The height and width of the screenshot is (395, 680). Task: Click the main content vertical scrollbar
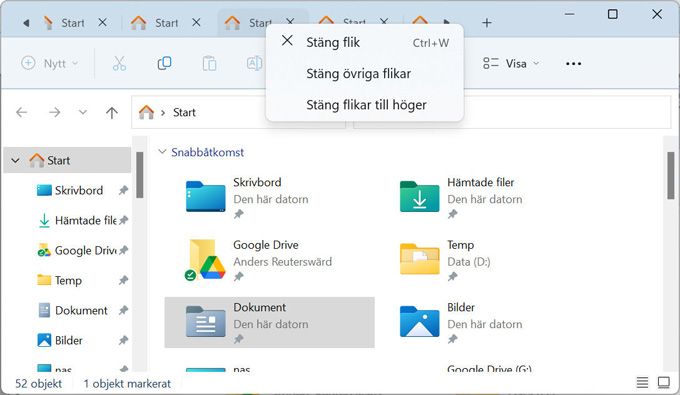point(670,254)
